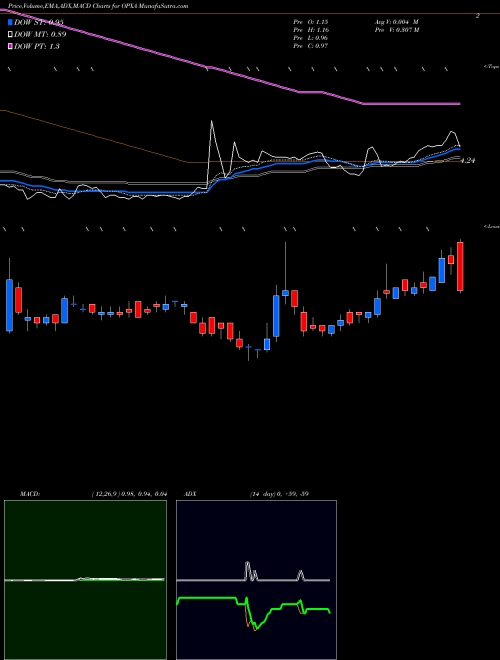This screenshot has height=660, width=500.
Task: Click the white volume spike peak
Action: 211,122
